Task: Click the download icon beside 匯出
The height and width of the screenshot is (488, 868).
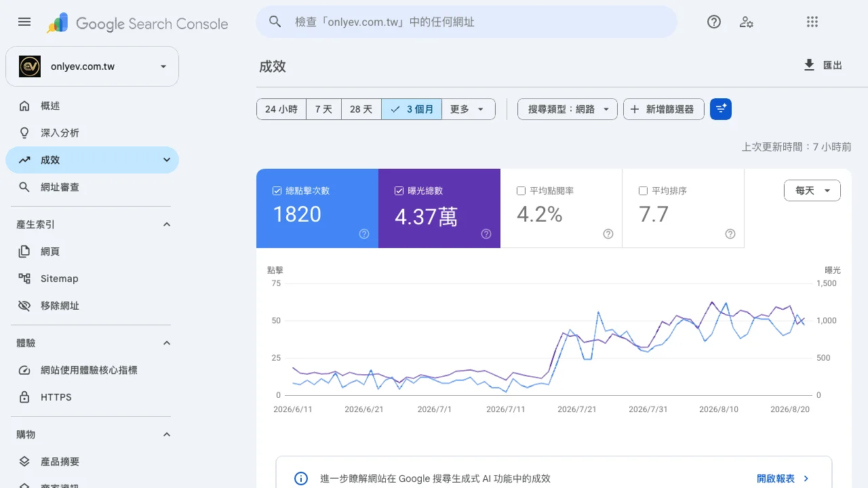Action: [x=809, y=65]
